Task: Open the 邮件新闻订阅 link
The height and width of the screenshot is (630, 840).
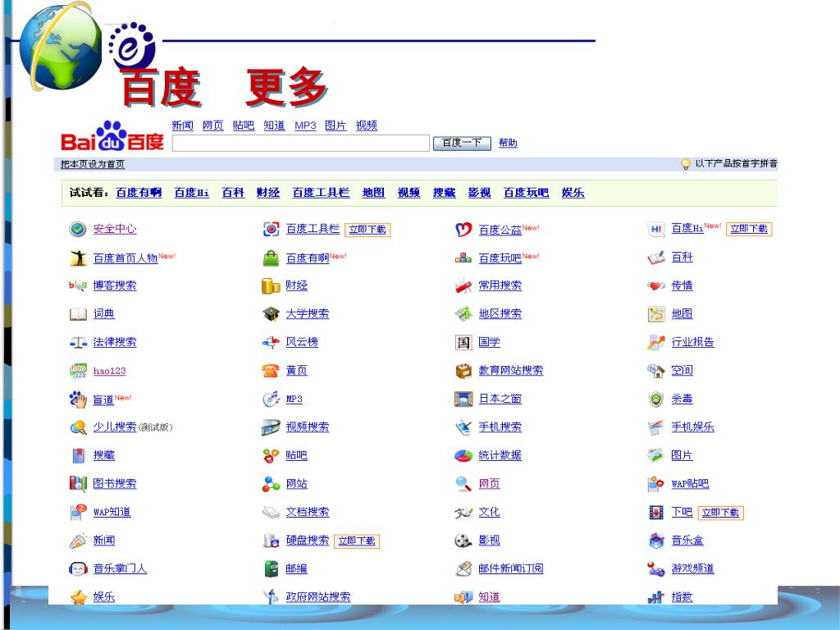Action: (511, 568)
